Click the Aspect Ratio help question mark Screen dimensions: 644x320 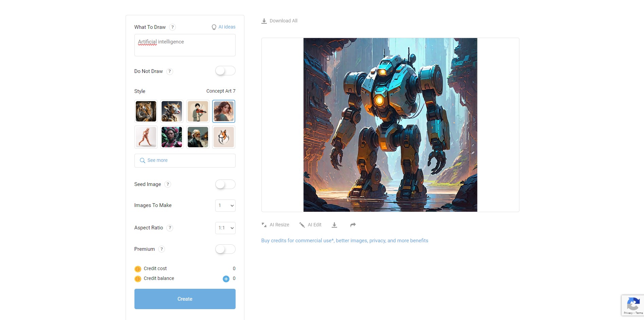click(x=170, y=228)
